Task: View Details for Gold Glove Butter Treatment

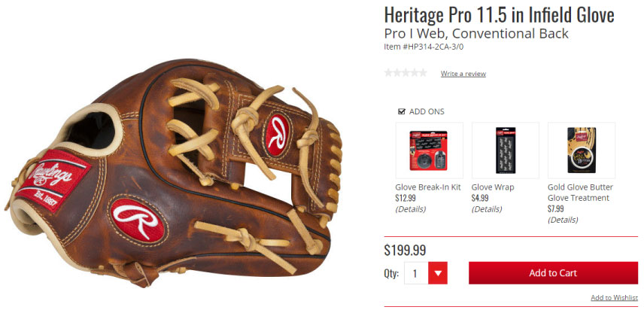Action: pos(563,220)
